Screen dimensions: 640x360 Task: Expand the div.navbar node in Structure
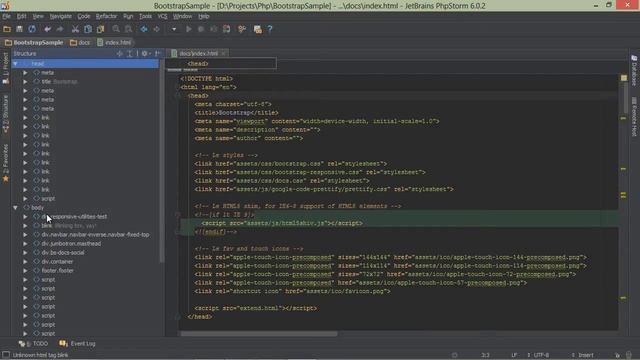point(25,235)
